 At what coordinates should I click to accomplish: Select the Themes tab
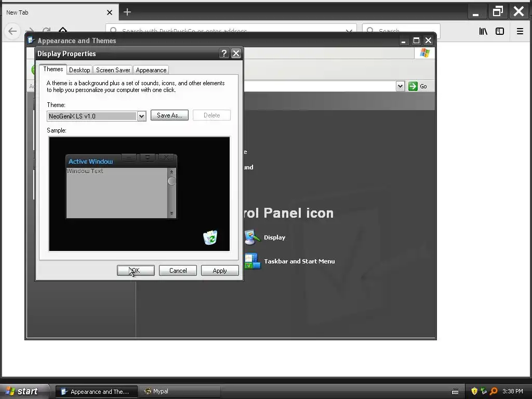(x=53, y=69)
